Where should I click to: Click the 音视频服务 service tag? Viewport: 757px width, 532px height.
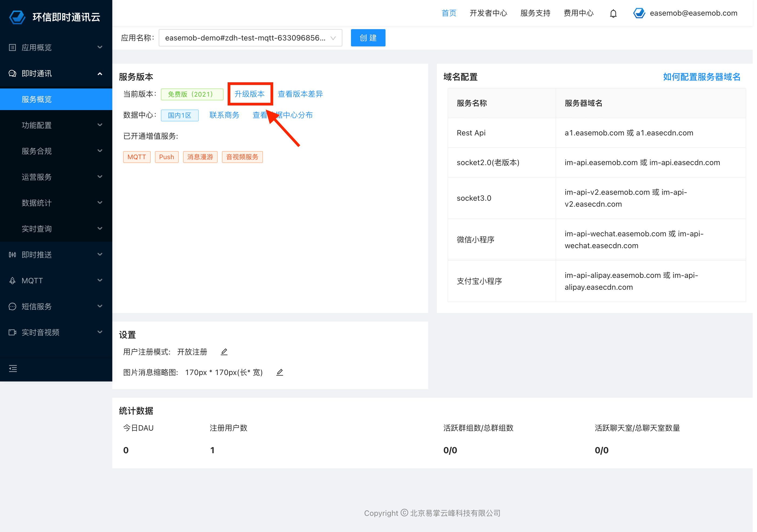242,157
